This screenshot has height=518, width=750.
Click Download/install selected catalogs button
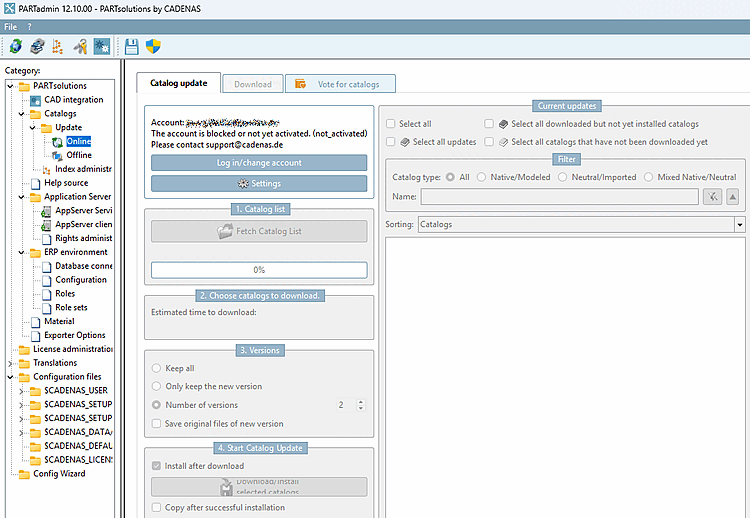pyautogui.click(x=259, y=487)
